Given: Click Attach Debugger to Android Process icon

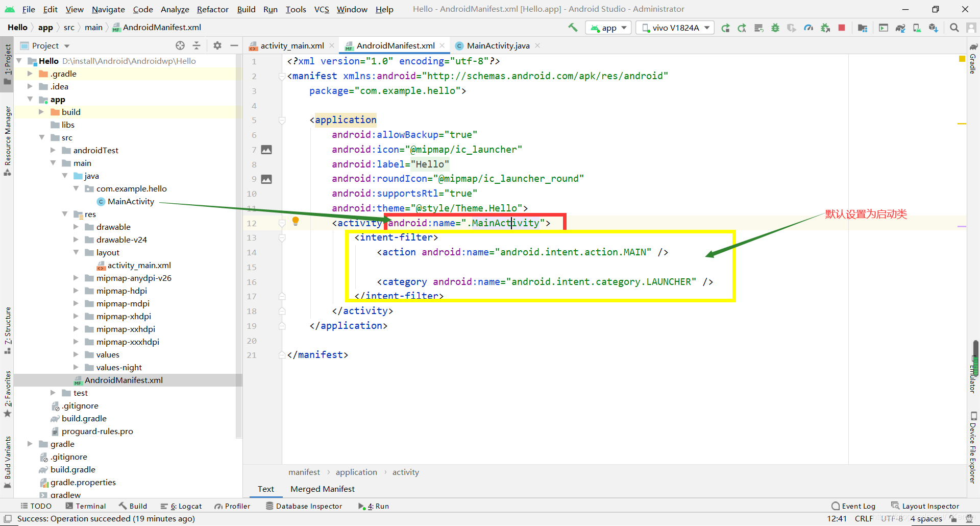Looking at the screenshot, I should pyautogui.click(x=825, y=28).
